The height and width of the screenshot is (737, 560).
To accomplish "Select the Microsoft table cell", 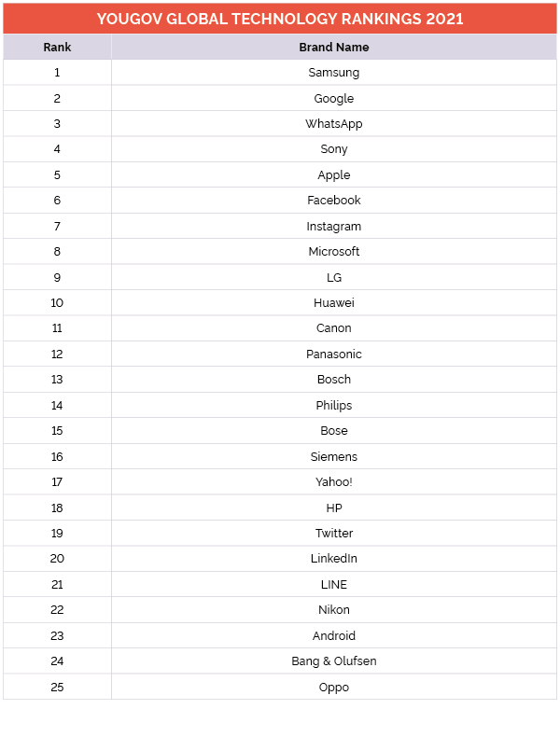I will point(334,252).
